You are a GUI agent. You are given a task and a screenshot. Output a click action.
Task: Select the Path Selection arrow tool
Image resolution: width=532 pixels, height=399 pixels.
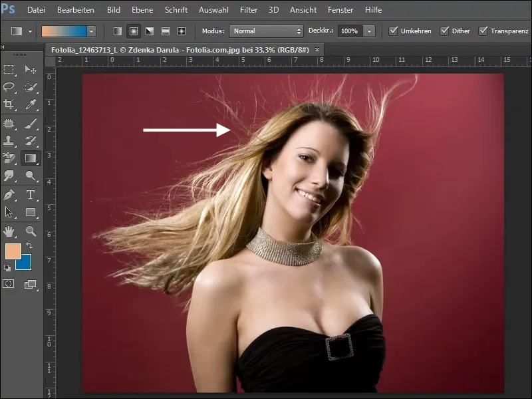pos(9,212)
